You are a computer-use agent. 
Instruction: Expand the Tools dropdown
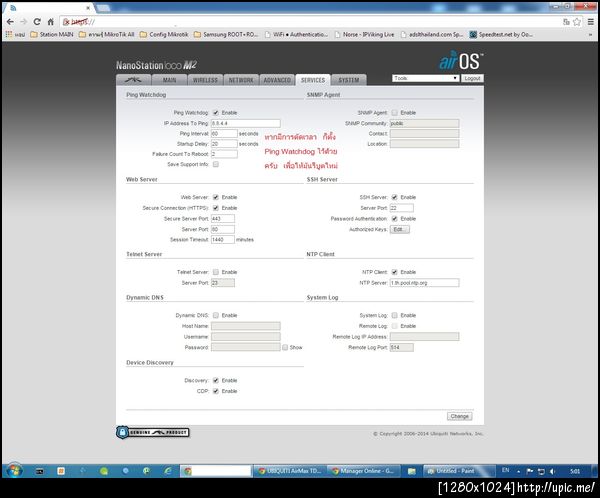(426, 78)
